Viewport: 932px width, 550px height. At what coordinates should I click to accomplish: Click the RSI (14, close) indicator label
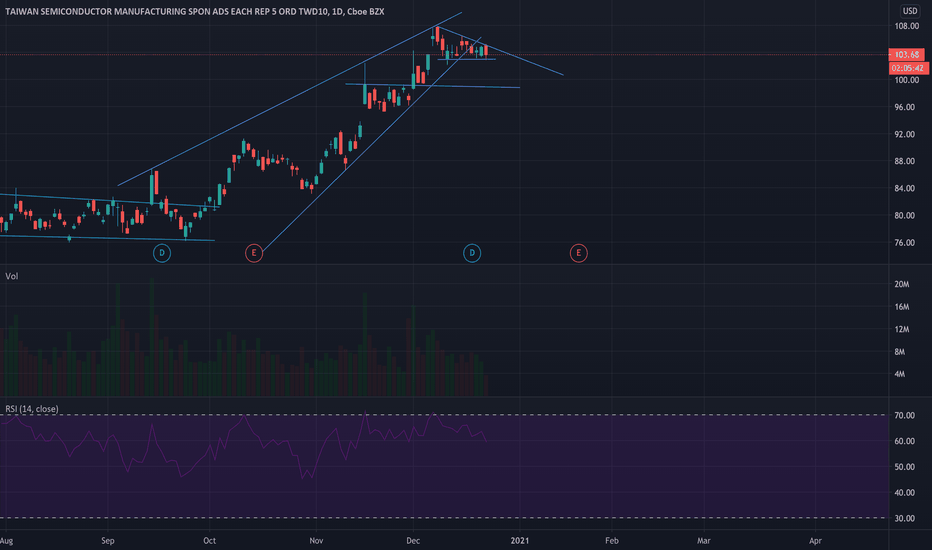(32, 409)
